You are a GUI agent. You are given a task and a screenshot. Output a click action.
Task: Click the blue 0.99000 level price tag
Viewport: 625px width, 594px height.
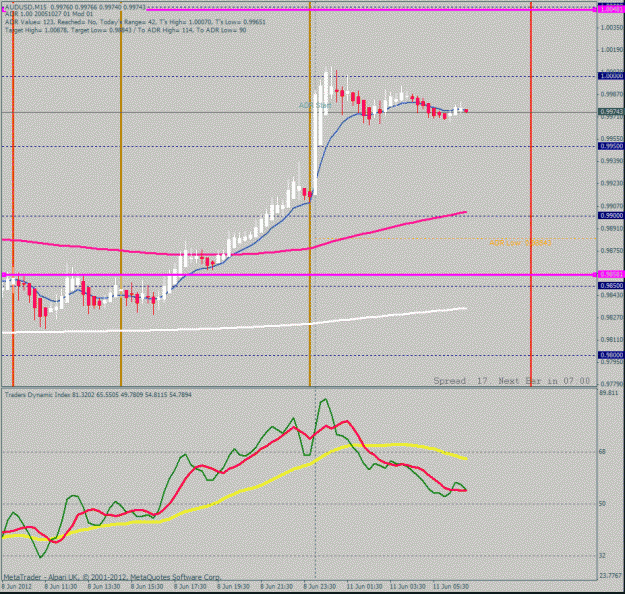611,216
